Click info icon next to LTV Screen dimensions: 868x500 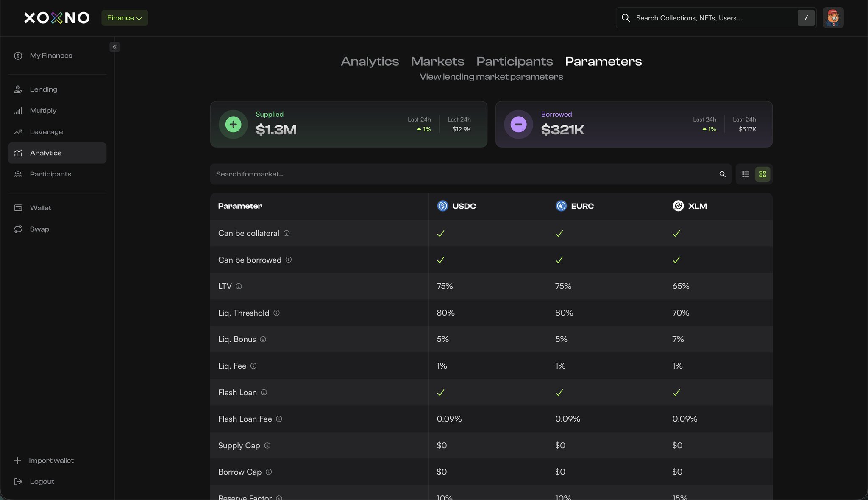(239, 286)
